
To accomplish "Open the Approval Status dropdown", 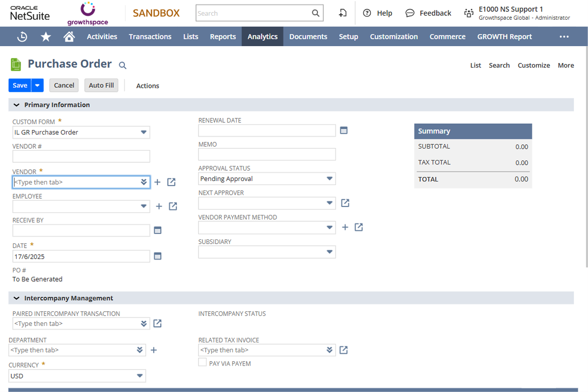I will (330, 179).
